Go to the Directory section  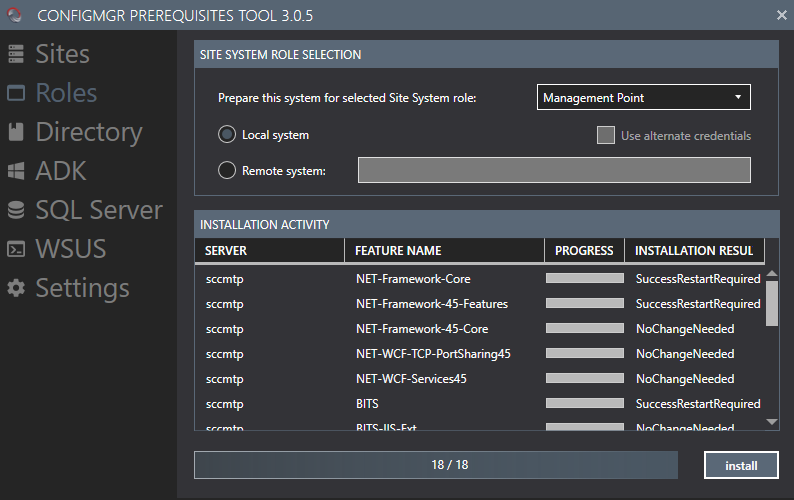pyautogui.click(x=89, y=132)
